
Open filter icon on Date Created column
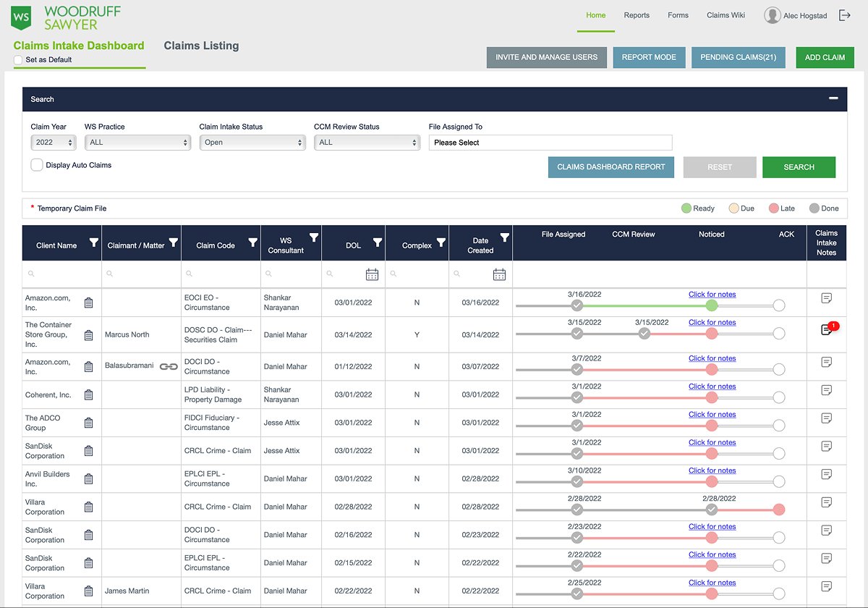(x=505, y=237)
